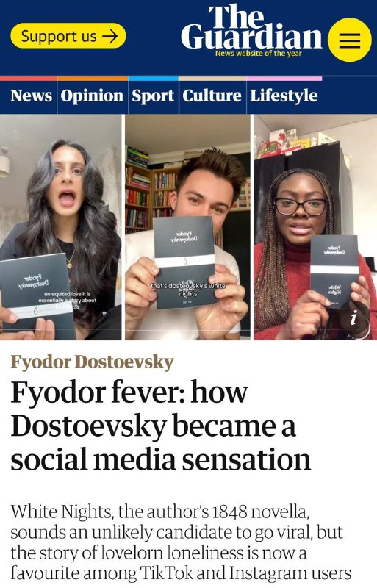Image resolution: width=377 pixels, height=588 pixels.
Task: Click the White Nights standfirst paragraph
Action: tap(181, 542)
